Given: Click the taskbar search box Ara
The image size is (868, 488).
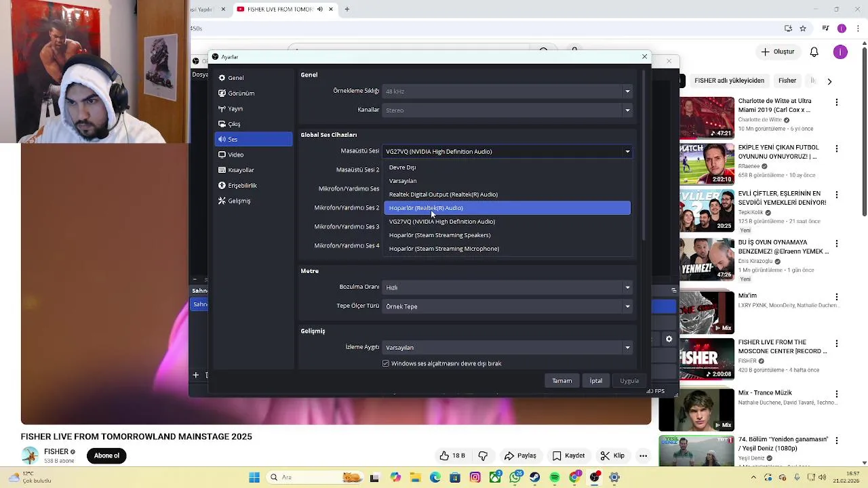Looking at the screenshot, I should coord(315,478).
